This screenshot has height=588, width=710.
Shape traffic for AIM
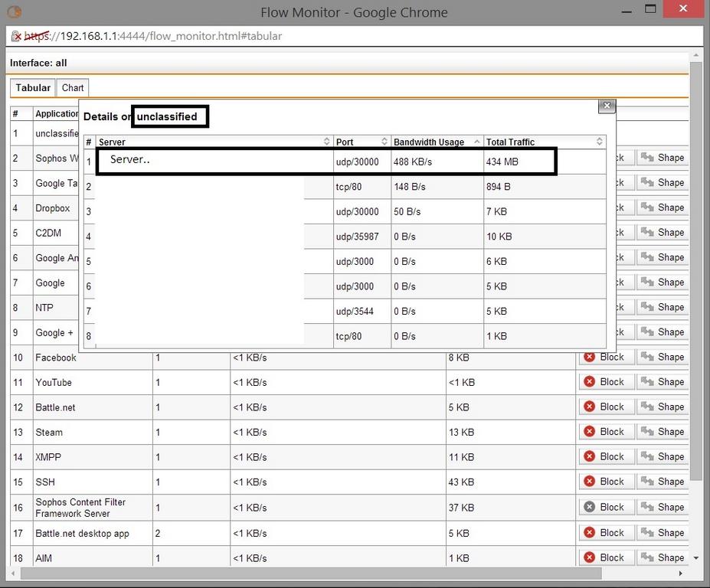[x=663, y=557]
